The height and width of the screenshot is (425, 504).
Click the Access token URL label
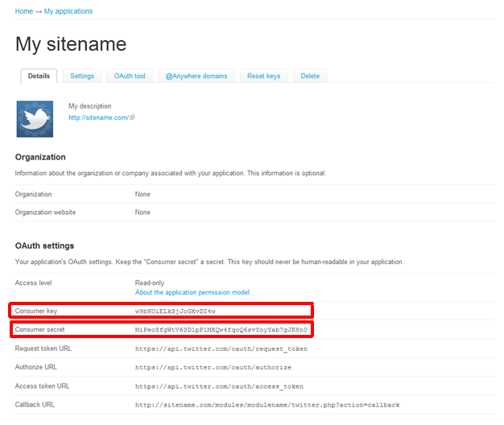click(42, 386)
